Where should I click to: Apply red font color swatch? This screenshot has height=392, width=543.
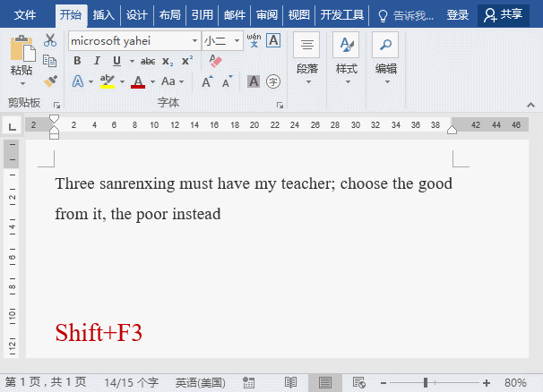pyautogui.click(x=138, y=82)
